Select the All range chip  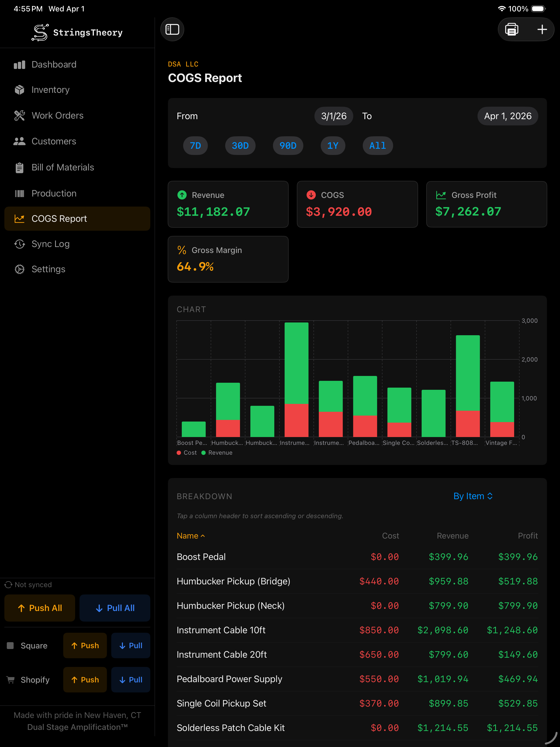click(377, 145)
